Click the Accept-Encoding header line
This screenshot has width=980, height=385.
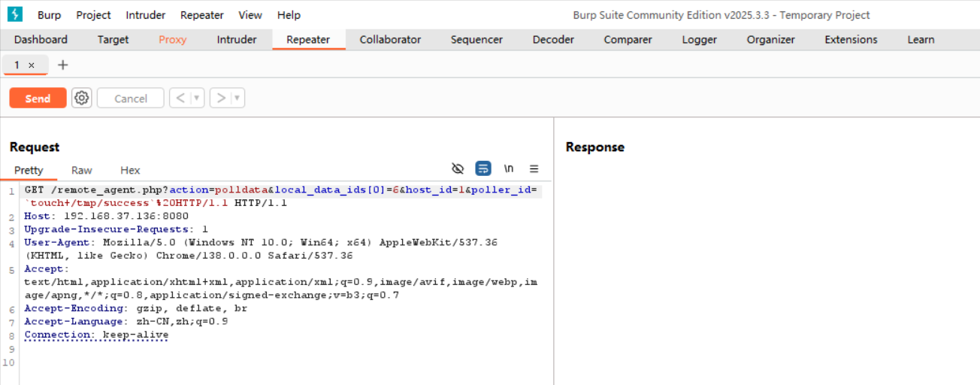(135, 308)
